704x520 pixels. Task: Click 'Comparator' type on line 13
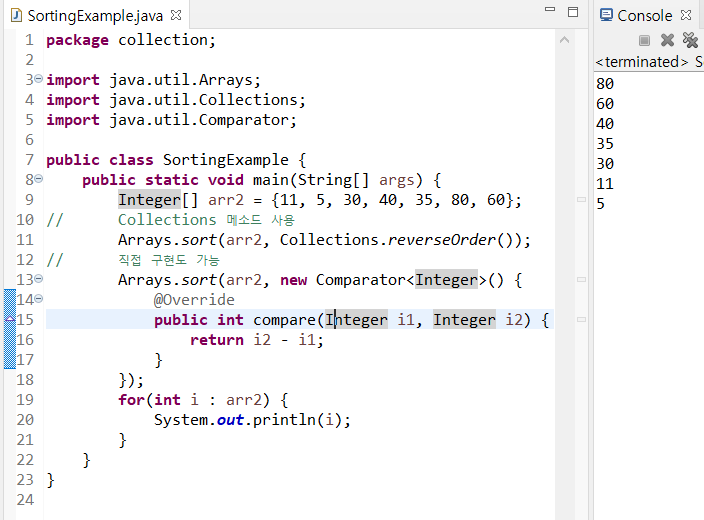[x=361, y=280]
